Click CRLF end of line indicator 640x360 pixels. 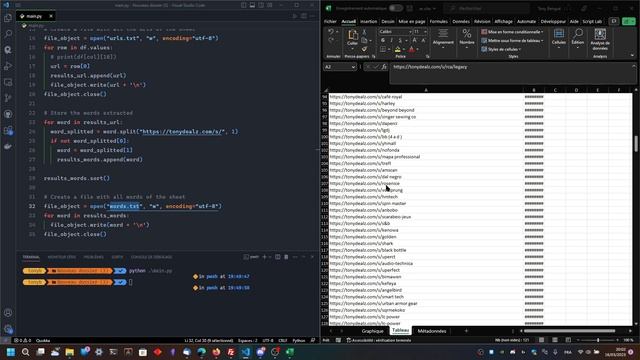282,340
